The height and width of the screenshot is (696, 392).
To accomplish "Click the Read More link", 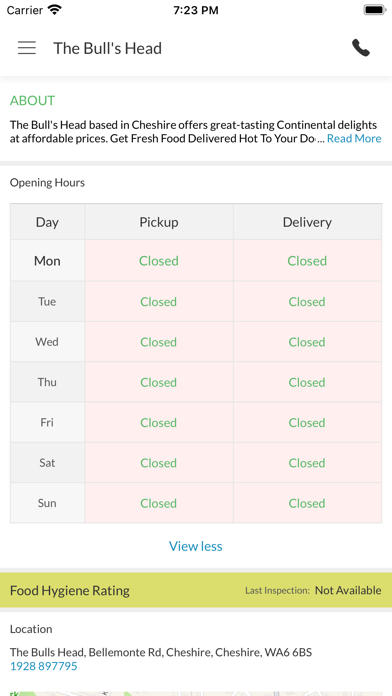I will coord(354,138).
